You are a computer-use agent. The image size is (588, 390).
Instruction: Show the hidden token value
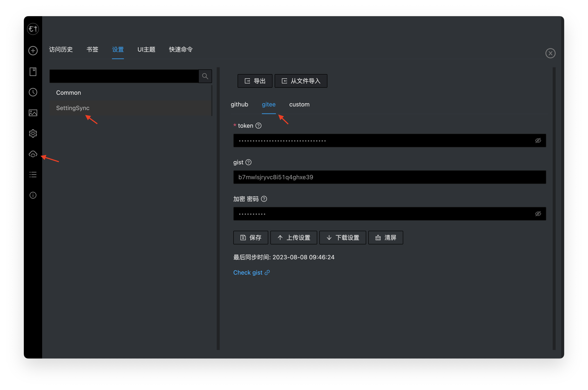point(538,140)
